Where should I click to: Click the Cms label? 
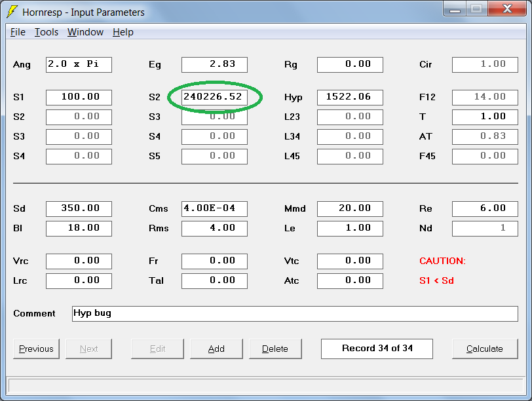tap(158, 208)
